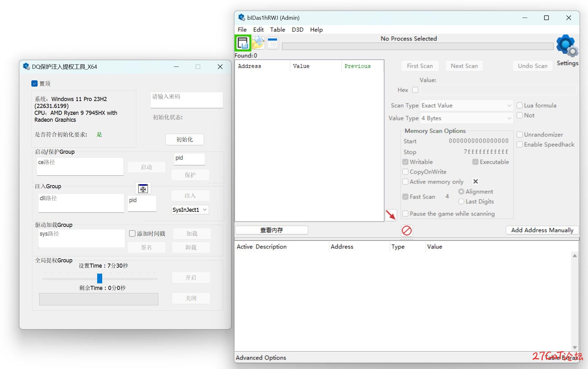
Task: Expand the Value Type 4 Bytes dropdown
Action: [x=466, y=118]
